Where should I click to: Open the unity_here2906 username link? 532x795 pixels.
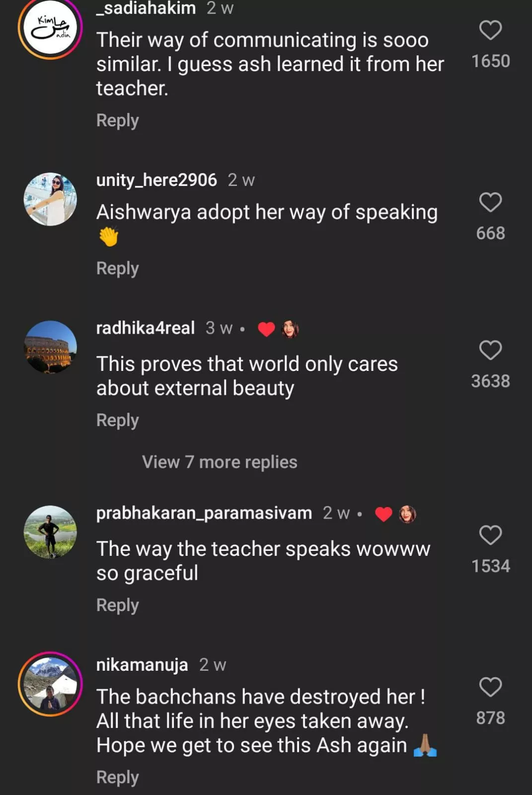coord(156,180)
